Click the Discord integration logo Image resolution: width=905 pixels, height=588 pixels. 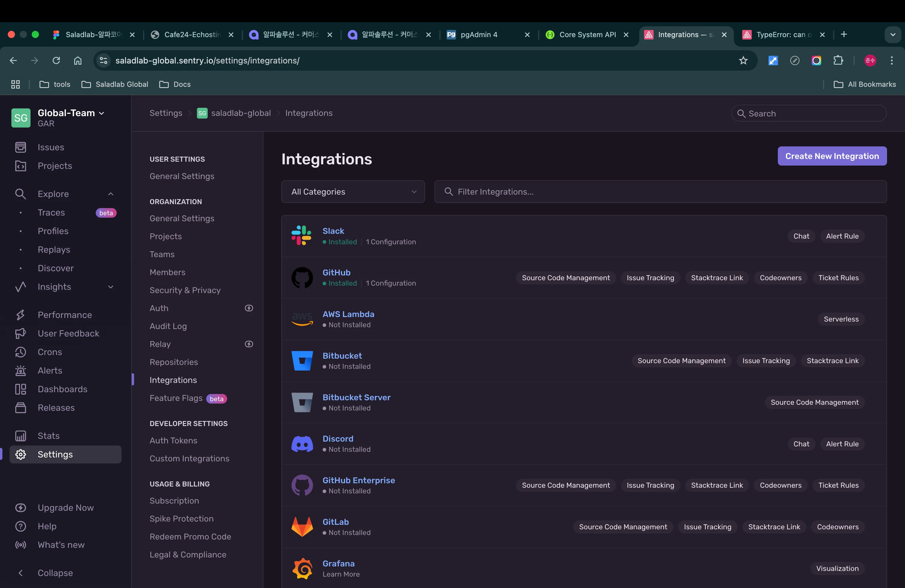pos(302,444)
